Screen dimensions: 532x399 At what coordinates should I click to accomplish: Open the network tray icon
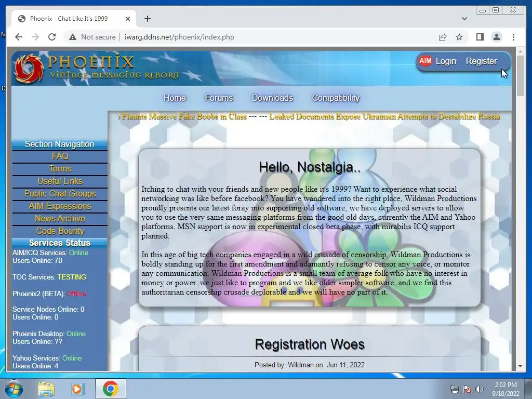click(454, 390)
